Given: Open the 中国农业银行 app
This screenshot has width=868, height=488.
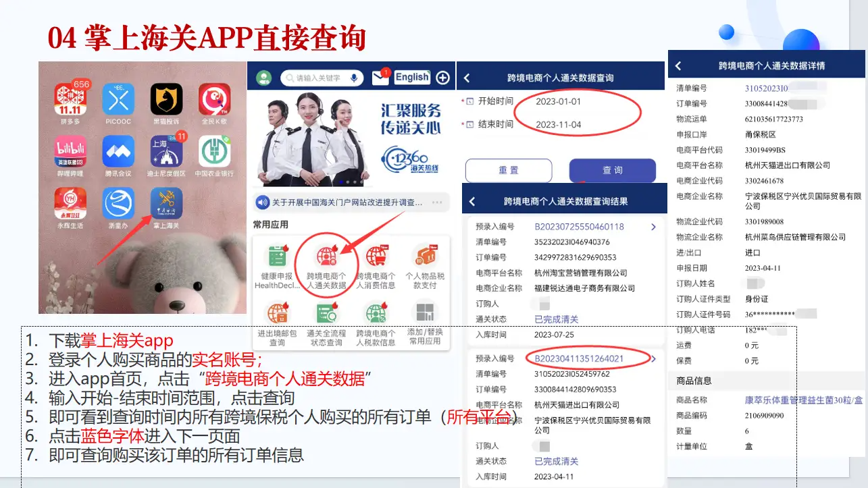Looking at the screenshot, I should click(214, 151).
